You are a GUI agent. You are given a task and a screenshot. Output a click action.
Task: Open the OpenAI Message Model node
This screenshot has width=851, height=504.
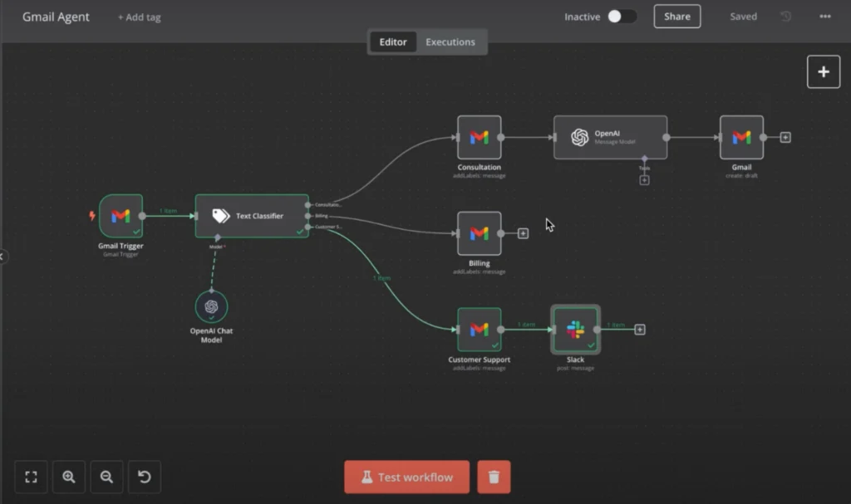610,137
